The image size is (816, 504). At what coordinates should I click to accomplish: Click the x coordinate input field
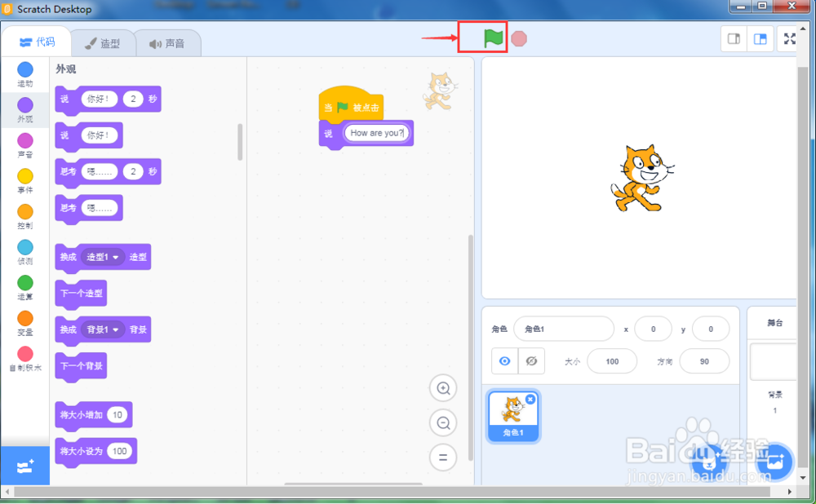point(653,328)
